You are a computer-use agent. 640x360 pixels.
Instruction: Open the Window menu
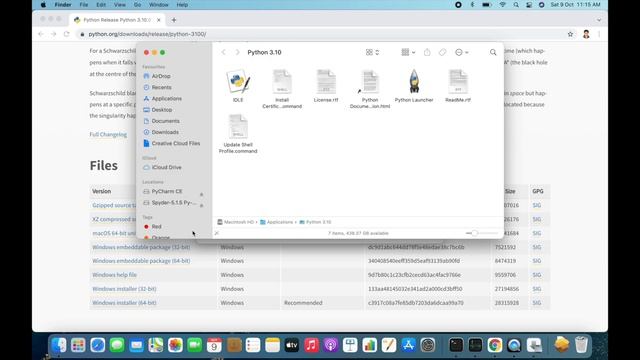(x=158, y=5)
